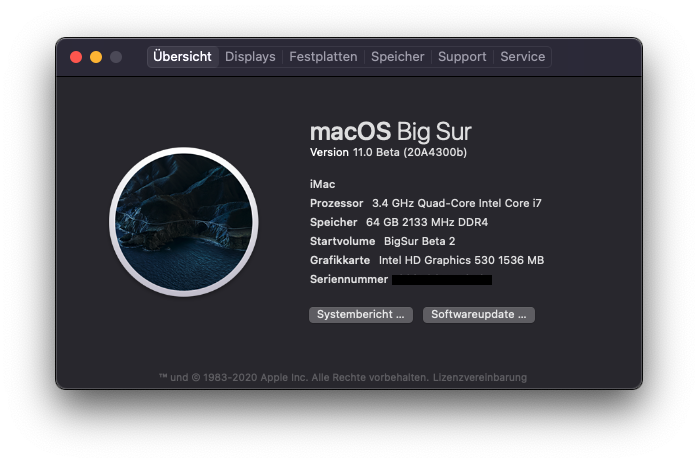698x463 pixels.
Task: Click the iMac model name
Action: [x=323, y=184]
